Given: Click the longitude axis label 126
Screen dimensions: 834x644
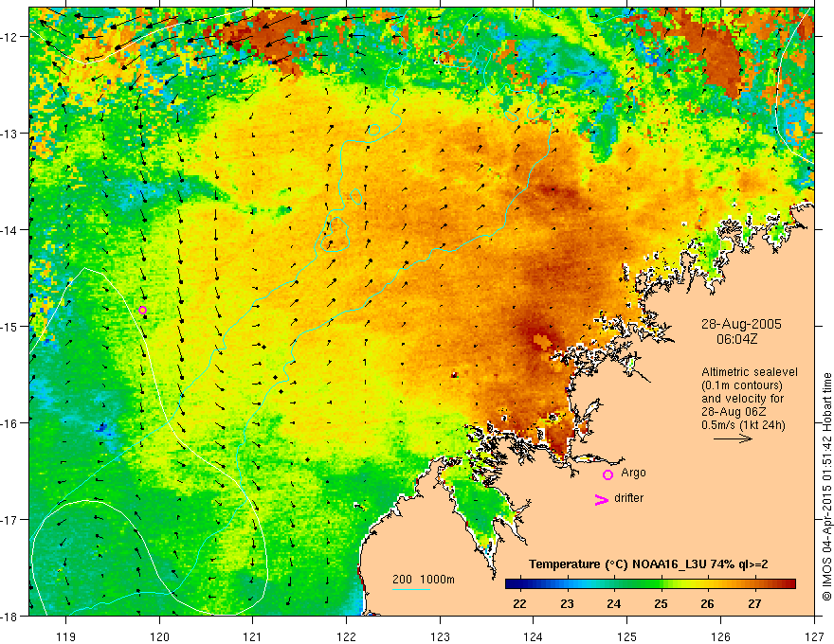Looking at the screenshot, I should click(x=720, y=636).
